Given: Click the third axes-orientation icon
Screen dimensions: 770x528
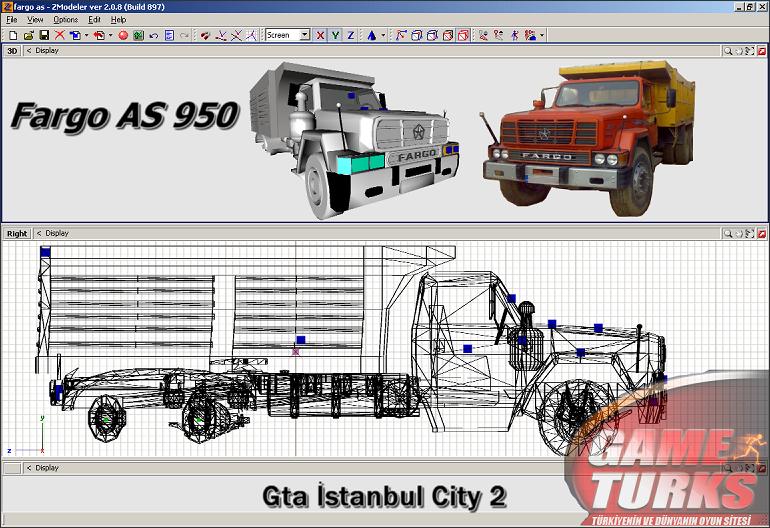Looking at the screenshot, I should (251, 35).
